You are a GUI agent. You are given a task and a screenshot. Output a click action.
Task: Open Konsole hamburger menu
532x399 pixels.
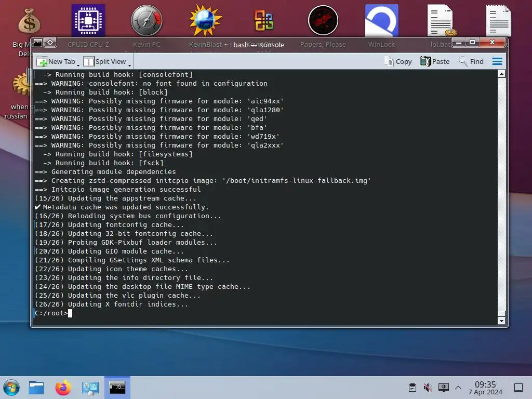[x=497, y=61]
